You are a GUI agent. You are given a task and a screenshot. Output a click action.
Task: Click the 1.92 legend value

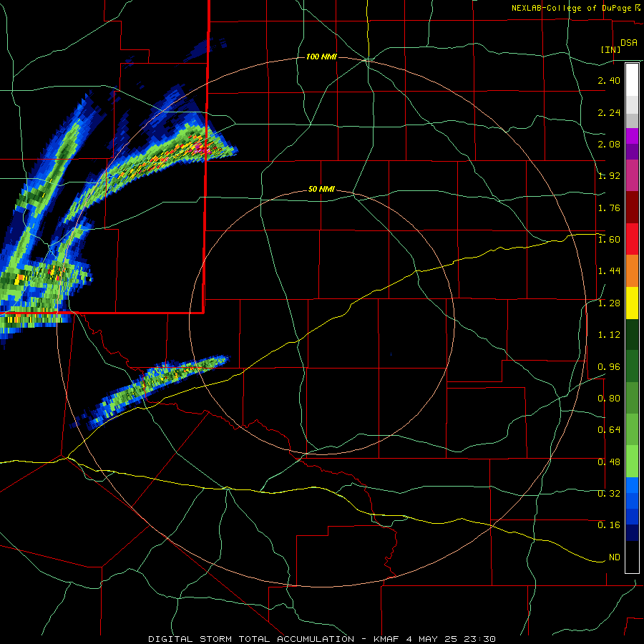[609, 176]
